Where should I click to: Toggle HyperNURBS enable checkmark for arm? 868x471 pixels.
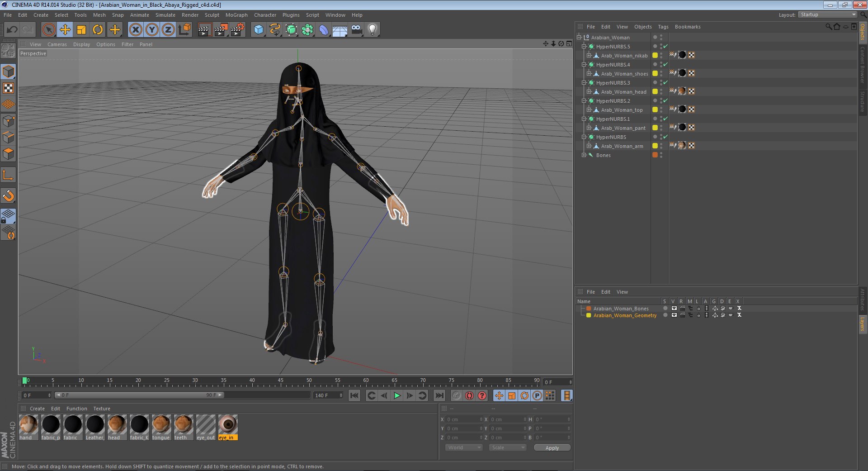[666, 137]
